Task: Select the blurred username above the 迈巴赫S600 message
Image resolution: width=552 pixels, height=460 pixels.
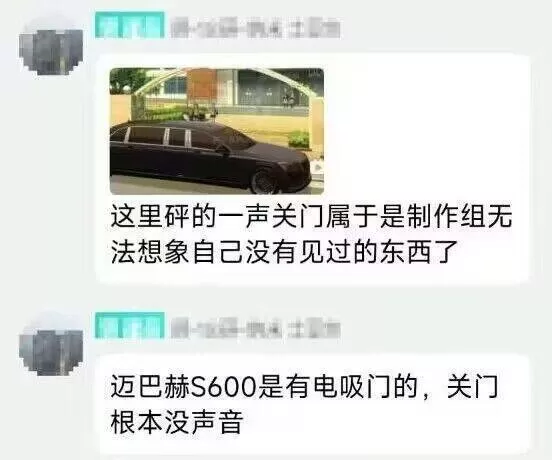Action: 256,329
